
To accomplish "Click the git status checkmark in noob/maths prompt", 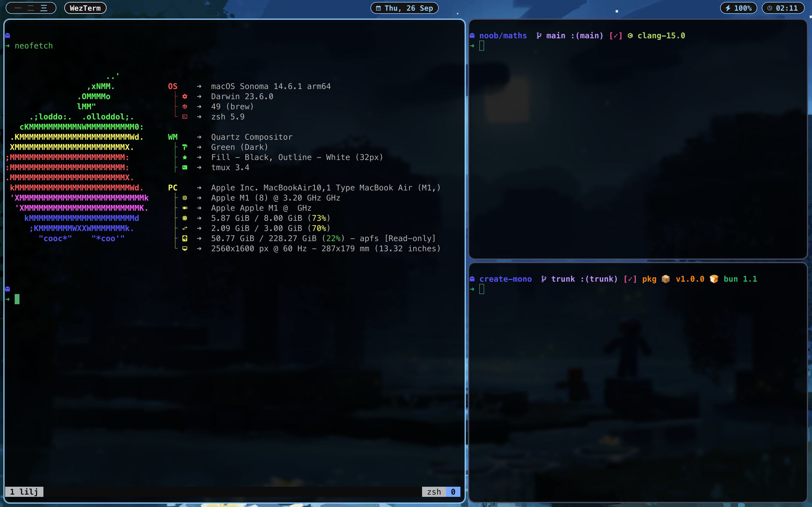I will click(x=616, y=35).
